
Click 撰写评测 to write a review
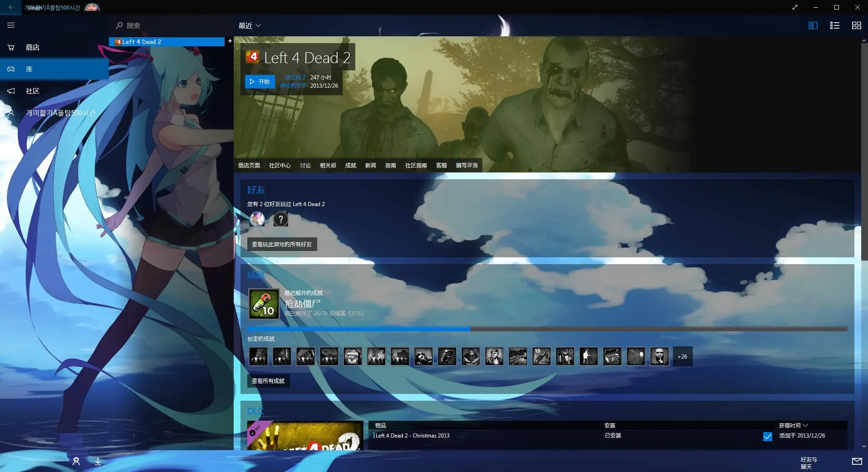click(466, 166)
